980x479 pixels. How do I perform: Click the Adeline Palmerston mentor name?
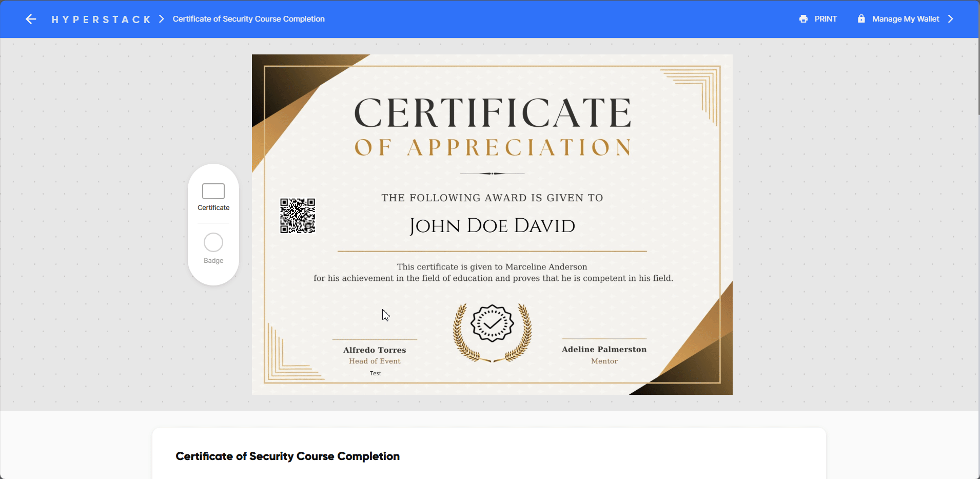604,350
